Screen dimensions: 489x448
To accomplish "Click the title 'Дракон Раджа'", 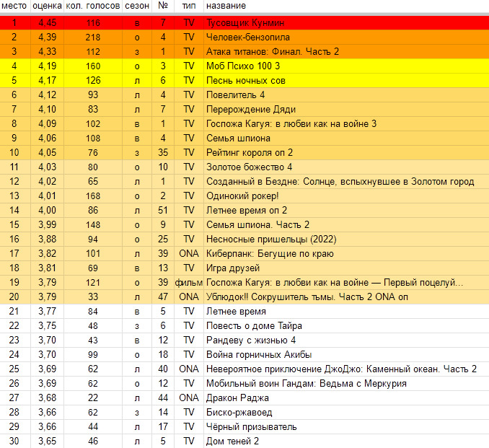I will 237,398.
